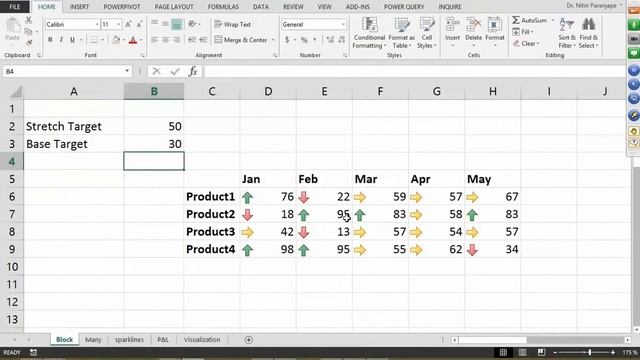The width and height of the screenshot is (640, 360).
Task: Click the zoom slider handle
Action: [x=590, y=352]
